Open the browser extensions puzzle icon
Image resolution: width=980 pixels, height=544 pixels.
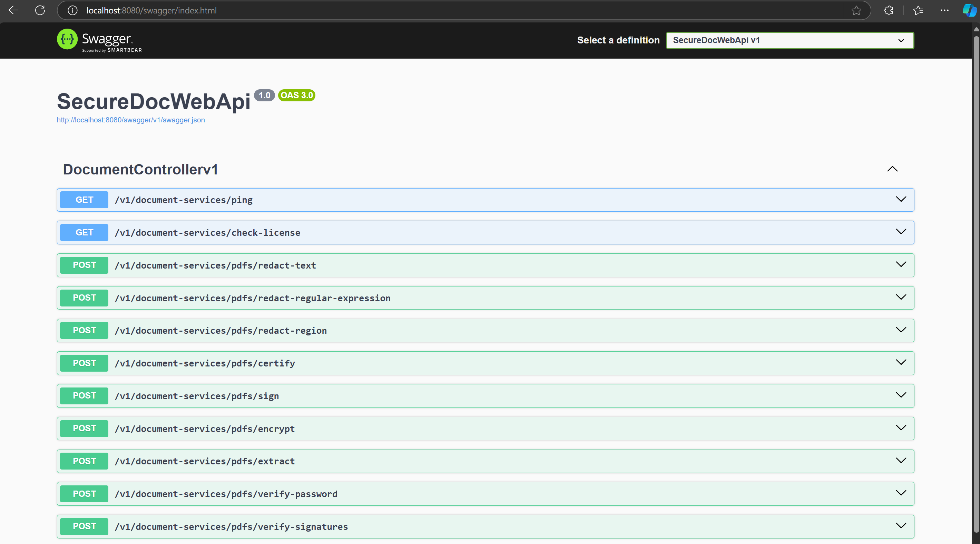(889, 10)
